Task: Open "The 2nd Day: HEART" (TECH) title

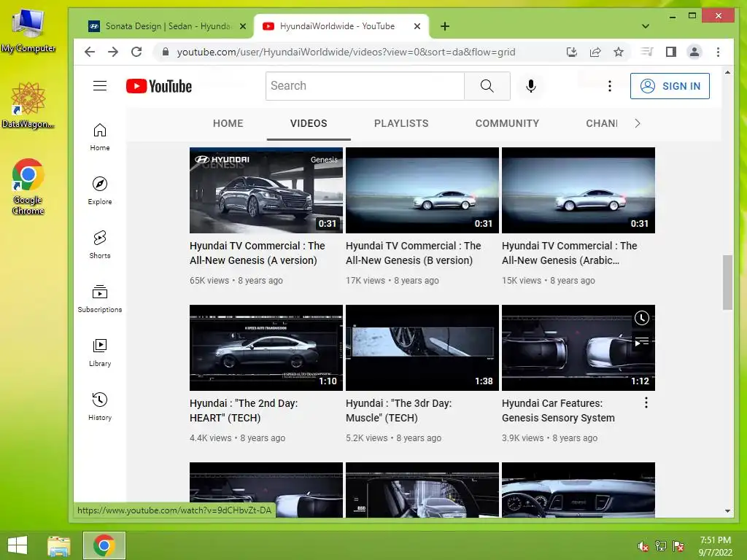Action: (x=244, y=411)
